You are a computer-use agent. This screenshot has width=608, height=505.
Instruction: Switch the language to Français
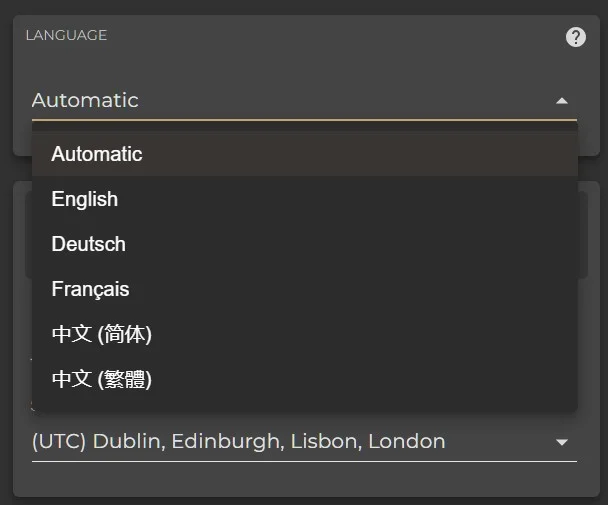(304, 289)
